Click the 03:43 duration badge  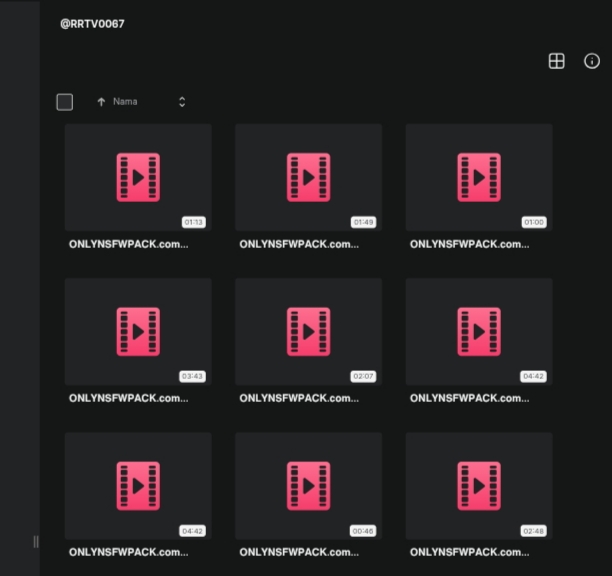192,376
